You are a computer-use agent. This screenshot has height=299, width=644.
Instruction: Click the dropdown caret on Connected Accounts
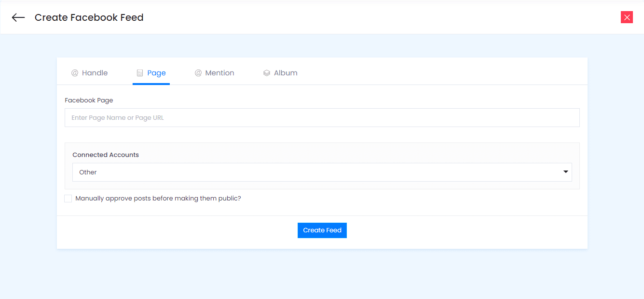point(565,171)
